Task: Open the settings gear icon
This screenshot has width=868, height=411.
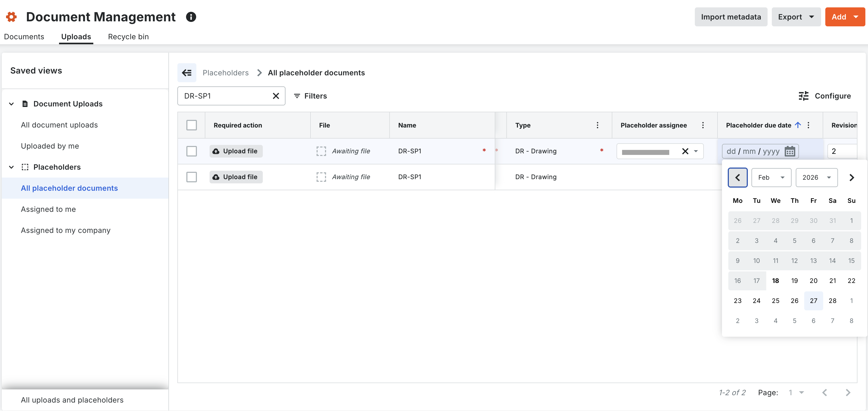Action: [x=11, y=17]
